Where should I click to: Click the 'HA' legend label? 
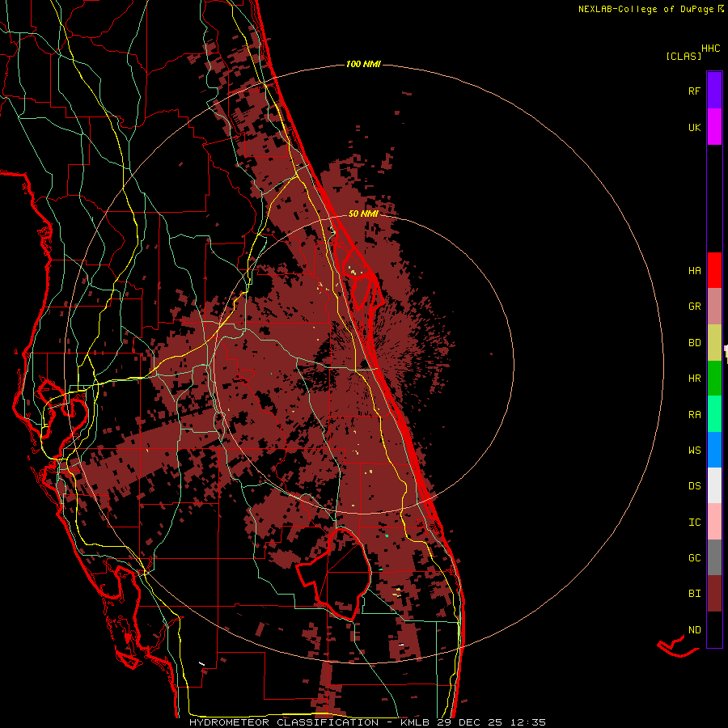(x=695, y=270)
